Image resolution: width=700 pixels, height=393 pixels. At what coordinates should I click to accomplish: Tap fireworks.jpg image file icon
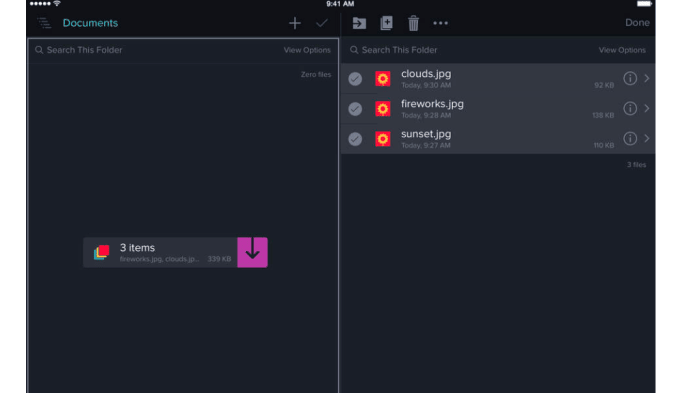(383, 109)
